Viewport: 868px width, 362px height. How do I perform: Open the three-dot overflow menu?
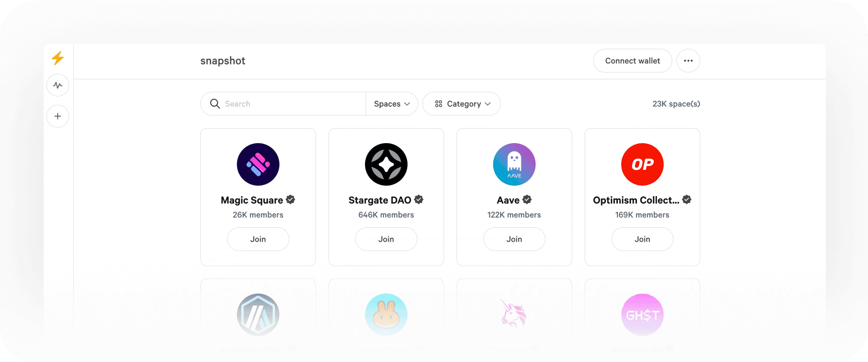(688, 61)
